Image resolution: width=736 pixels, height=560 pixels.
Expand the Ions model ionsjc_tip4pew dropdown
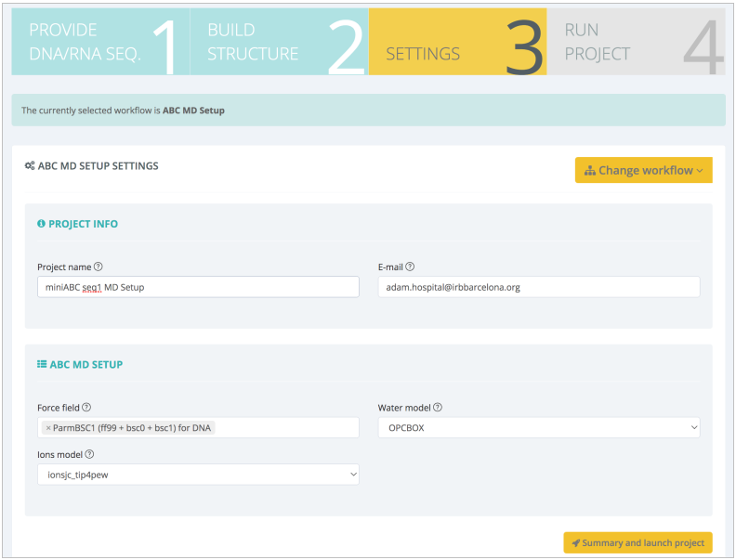pyautogui.click(x=198, y=475)
